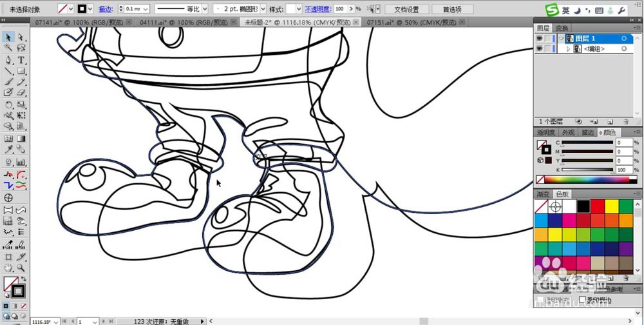Click the 文档设置 button
Screen dimensions: 644x325
tap(406, 8)
